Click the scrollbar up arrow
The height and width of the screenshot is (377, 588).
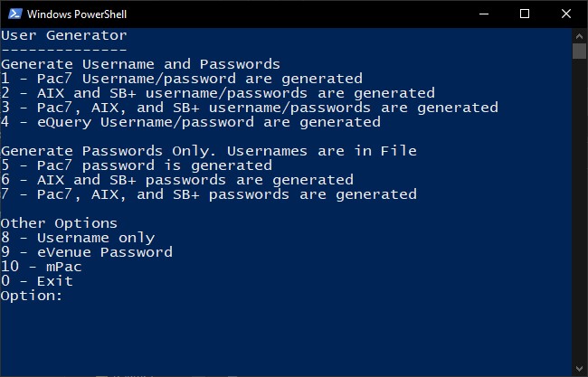pos(579,36)
